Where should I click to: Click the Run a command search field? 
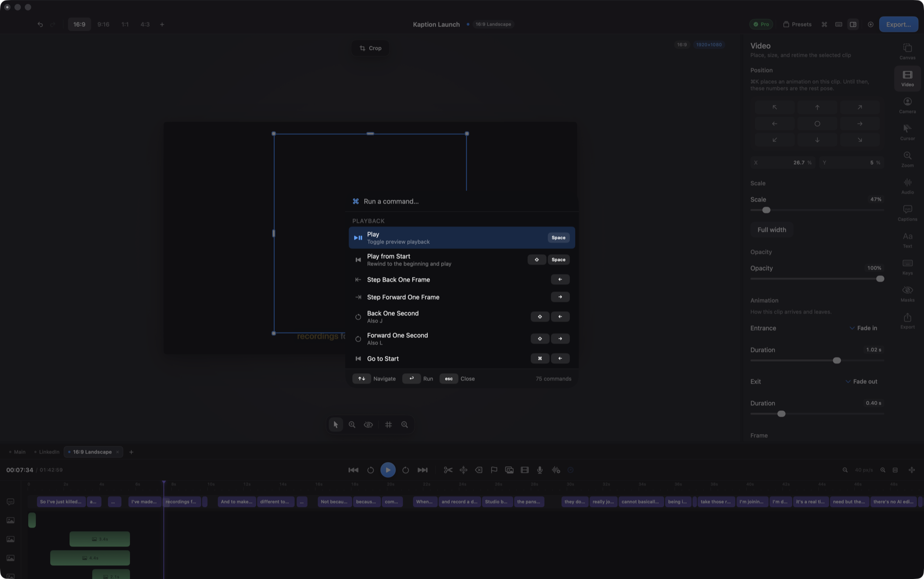(x=462, y=201)
